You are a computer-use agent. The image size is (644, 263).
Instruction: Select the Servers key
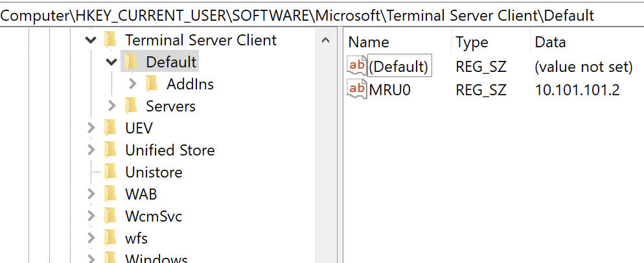(x=171, y=106)
